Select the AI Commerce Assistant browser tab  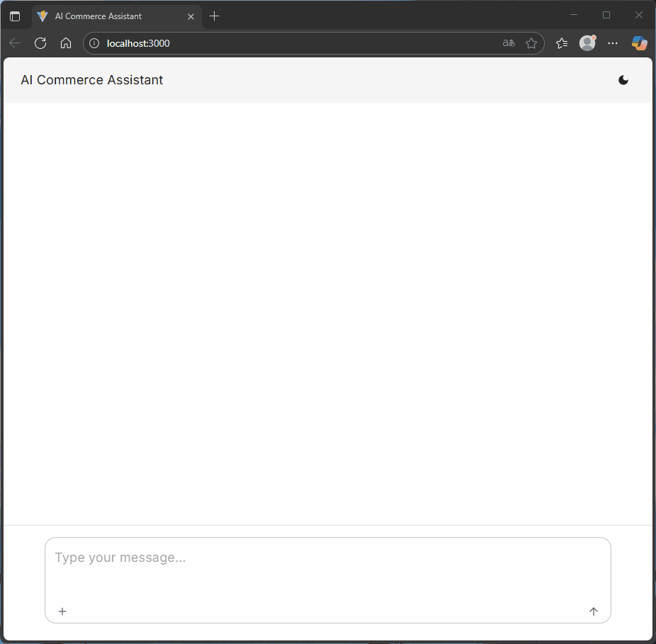117,16
